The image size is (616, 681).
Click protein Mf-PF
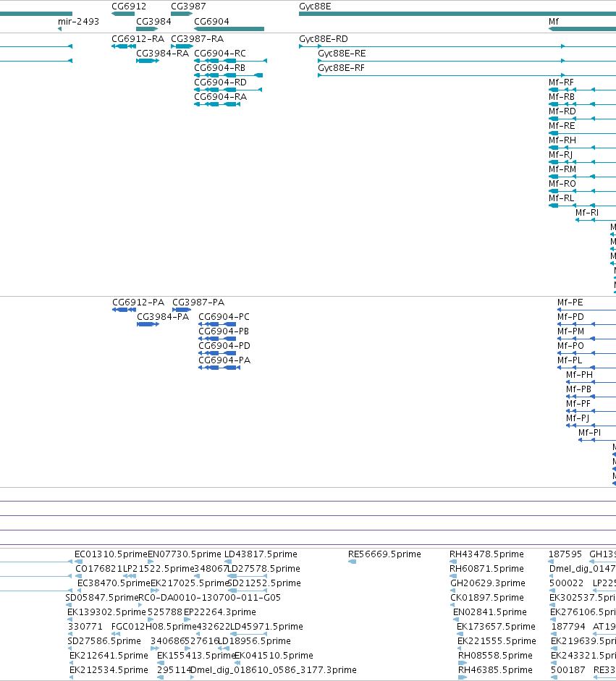(578, 404)
